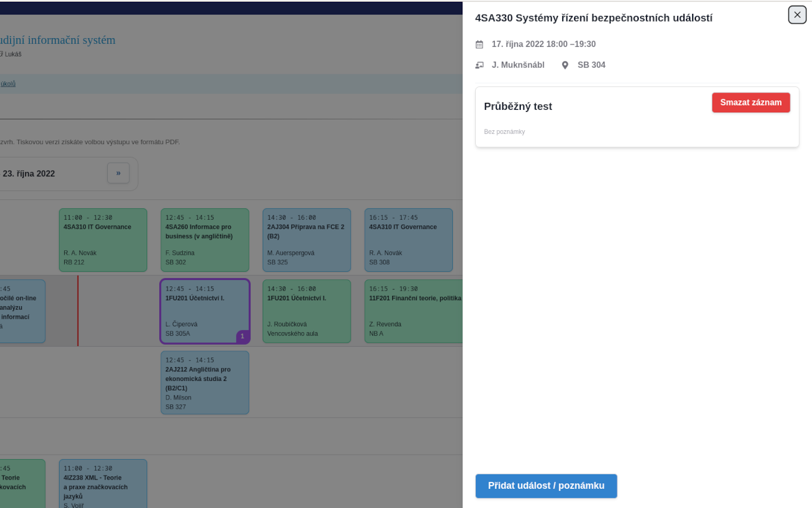Click the calendar icon beside the date
Screen dimensions: 812x508
pos(480,44)
